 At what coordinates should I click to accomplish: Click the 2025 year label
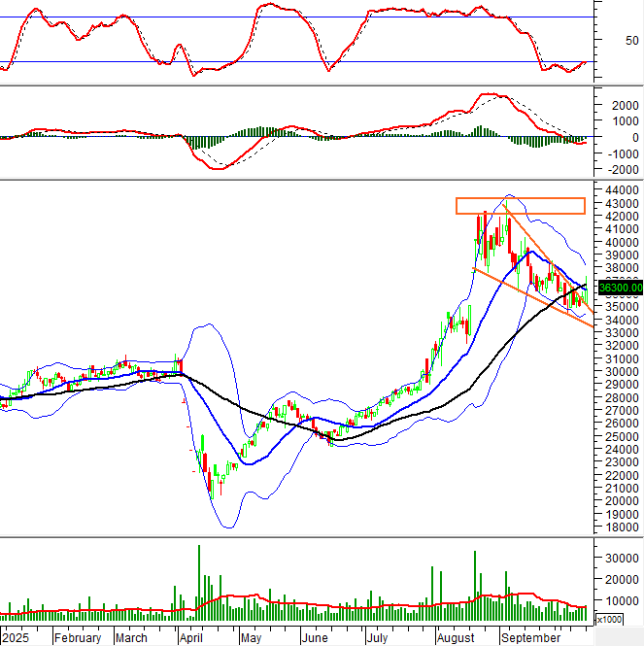16,638
